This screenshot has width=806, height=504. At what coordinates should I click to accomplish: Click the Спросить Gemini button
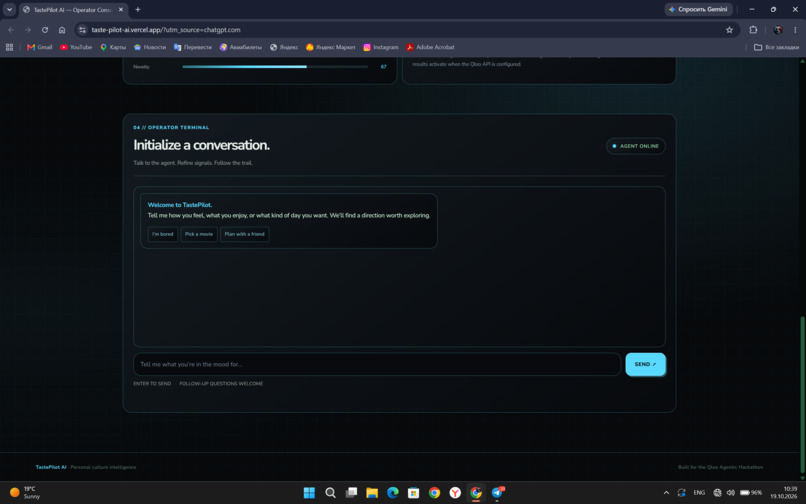click(x=699, y=9)
